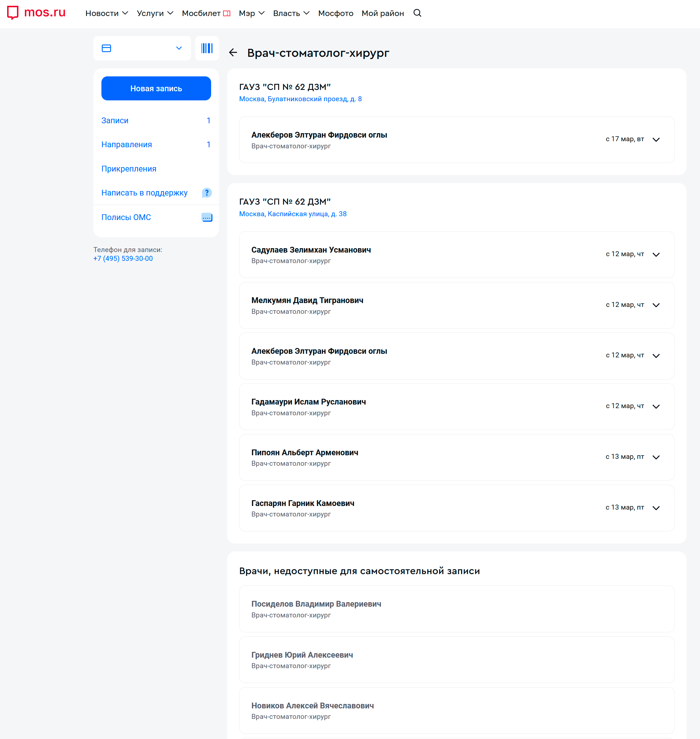Image resolution: width=700 pixels, height=739 pixels.
Task: Click the OMS policy card icon
Action: pyautogui.click(x=207, y=217)
